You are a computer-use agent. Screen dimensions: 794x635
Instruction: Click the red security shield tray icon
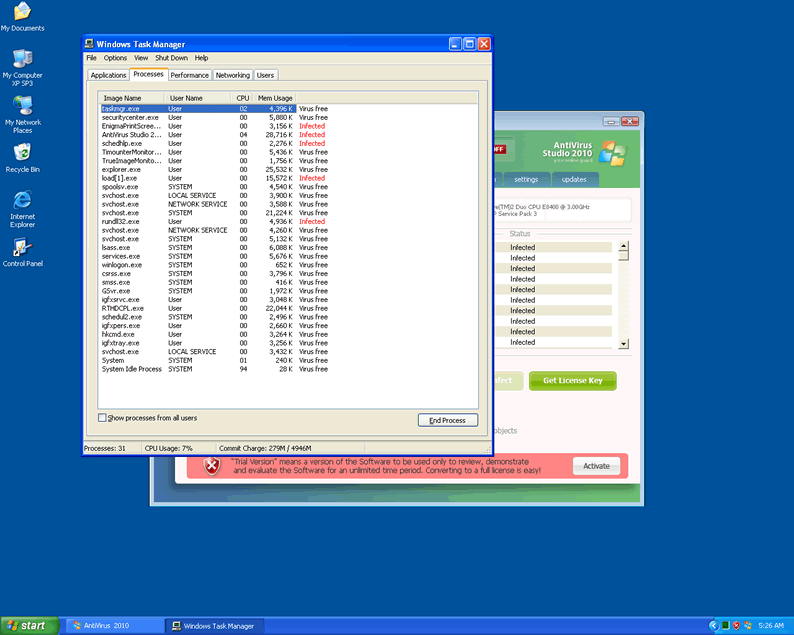(736, 625)
